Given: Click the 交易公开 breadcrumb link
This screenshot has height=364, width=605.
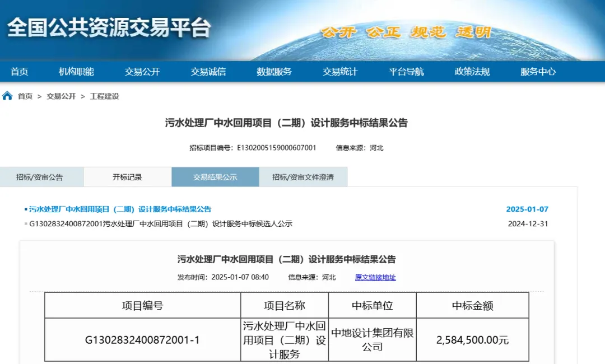Looking at the screenshot, I should pos(61,96).
